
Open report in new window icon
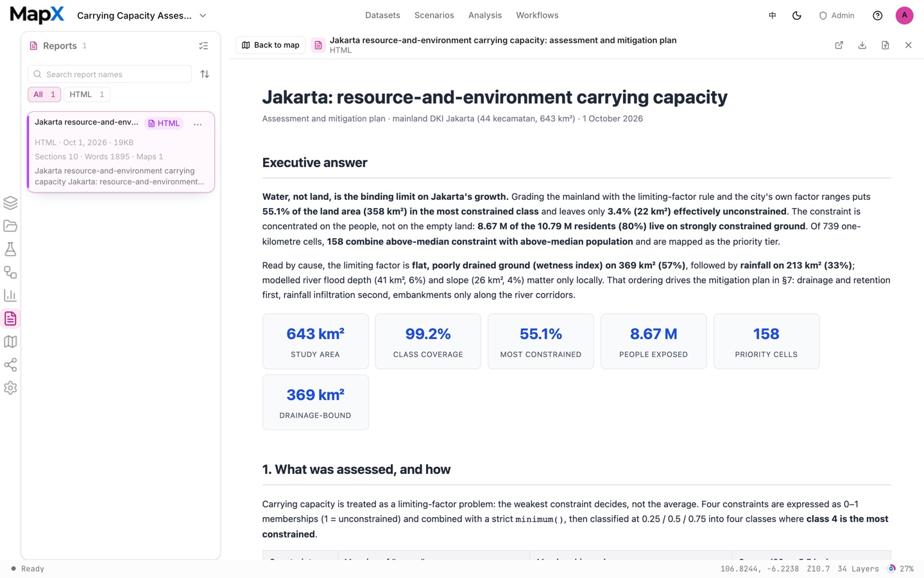click(x=839, y=45)
